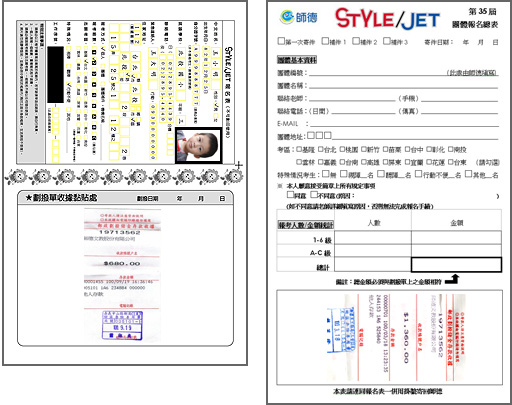
Task: Check the 行動不便 special-condition box
Action: click(x=418, y=174)
